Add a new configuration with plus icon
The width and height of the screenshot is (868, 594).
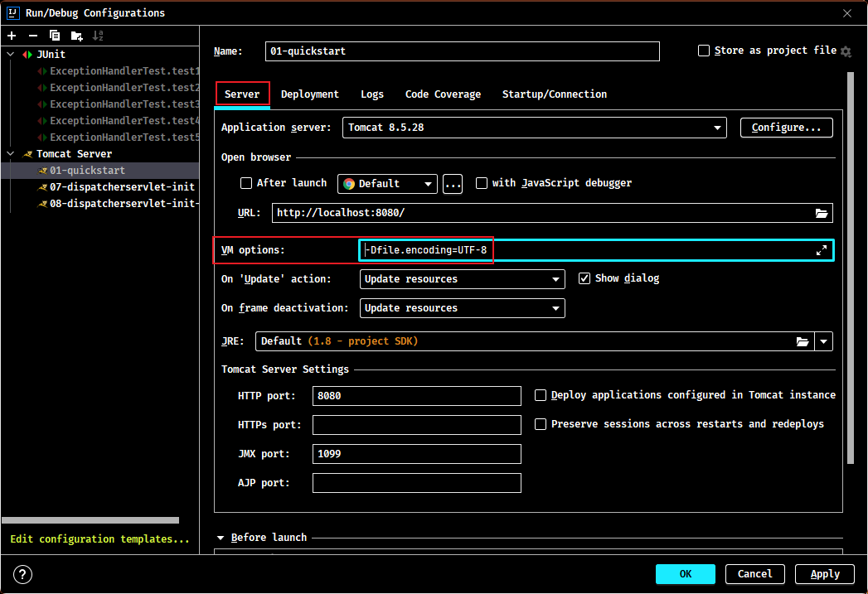coord(12,36)
